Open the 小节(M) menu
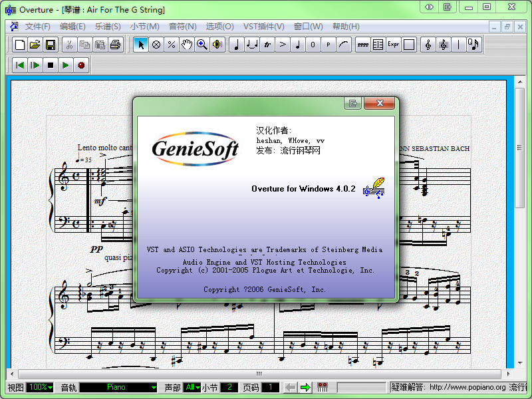This screenshot has height=399, width=532. pos(144,27)
